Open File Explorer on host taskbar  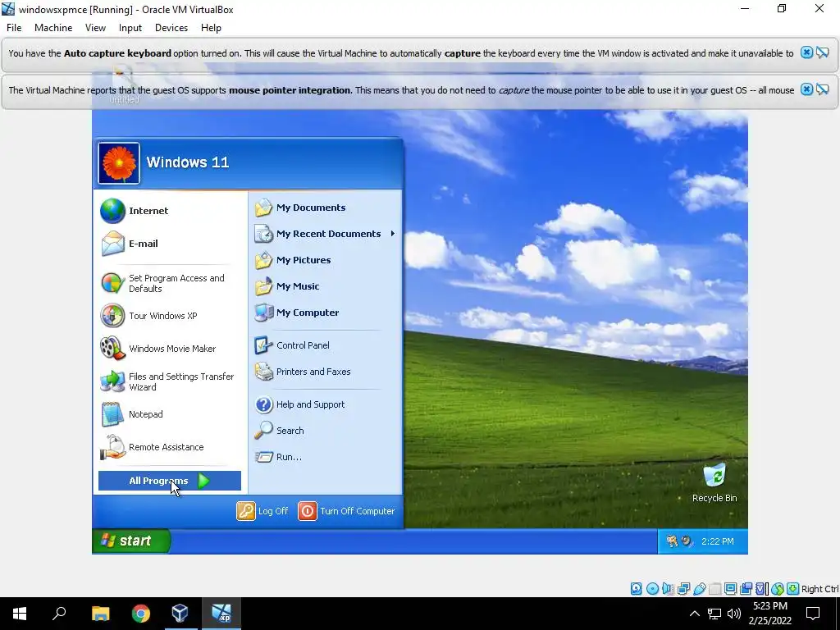[100, 614]
